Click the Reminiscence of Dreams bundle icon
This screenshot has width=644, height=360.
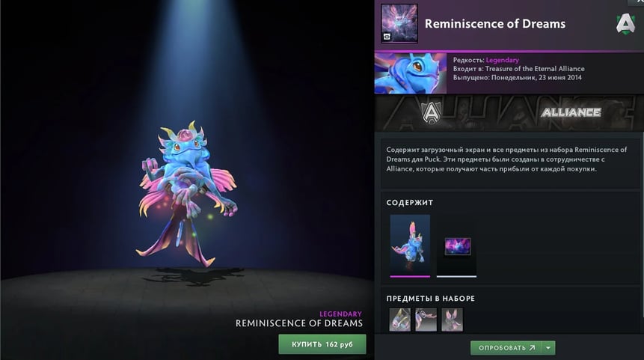point(399,23)
